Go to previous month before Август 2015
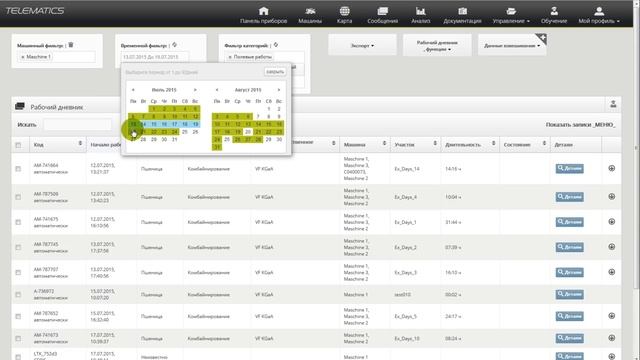 click(x=217, y=90)
